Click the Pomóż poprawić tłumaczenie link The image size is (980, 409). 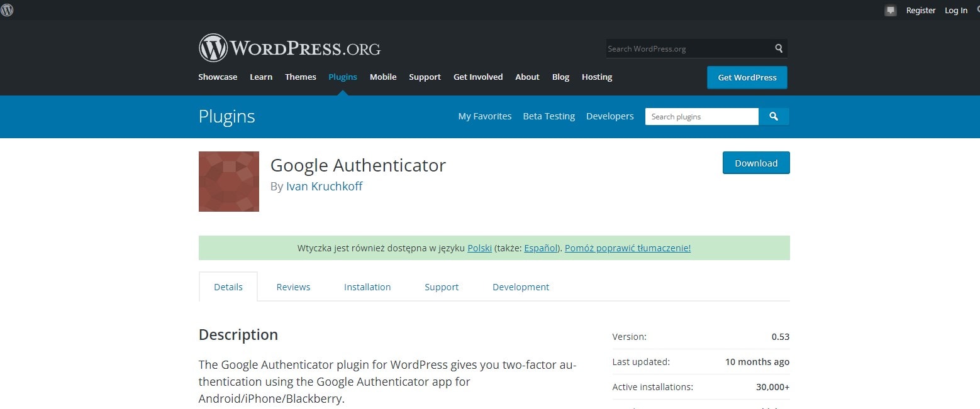[628, 248]
